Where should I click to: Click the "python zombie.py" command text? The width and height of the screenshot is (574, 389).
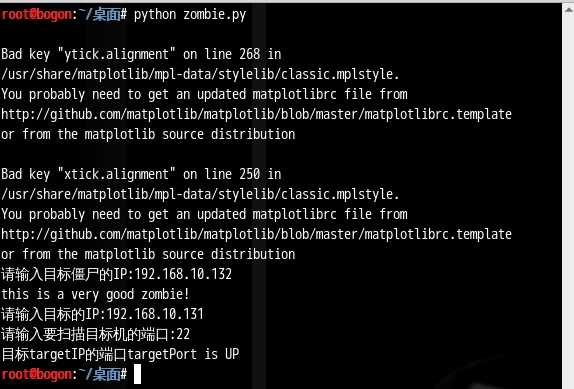tap(190, 15)
